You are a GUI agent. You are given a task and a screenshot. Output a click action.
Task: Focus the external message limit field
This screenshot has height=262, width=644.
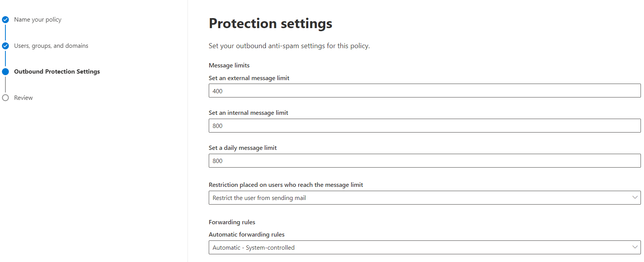[424, 91]
